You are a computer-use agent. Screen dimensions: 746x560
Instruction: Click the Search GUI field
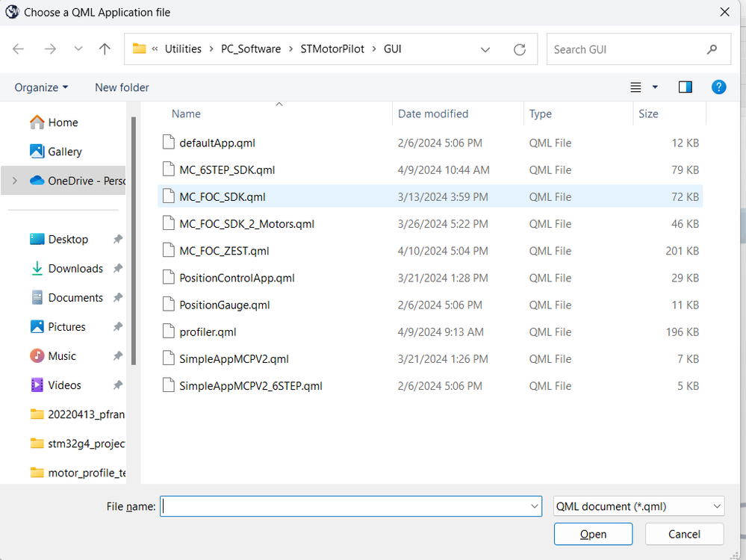[638, 49]
